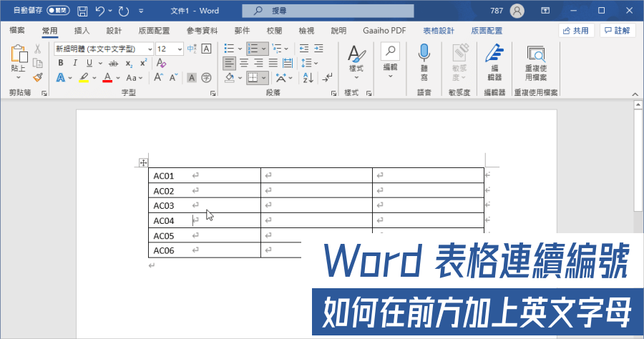Screen dimensions: 644x339
Task: Click the 共用 share button
Action: 576,30
